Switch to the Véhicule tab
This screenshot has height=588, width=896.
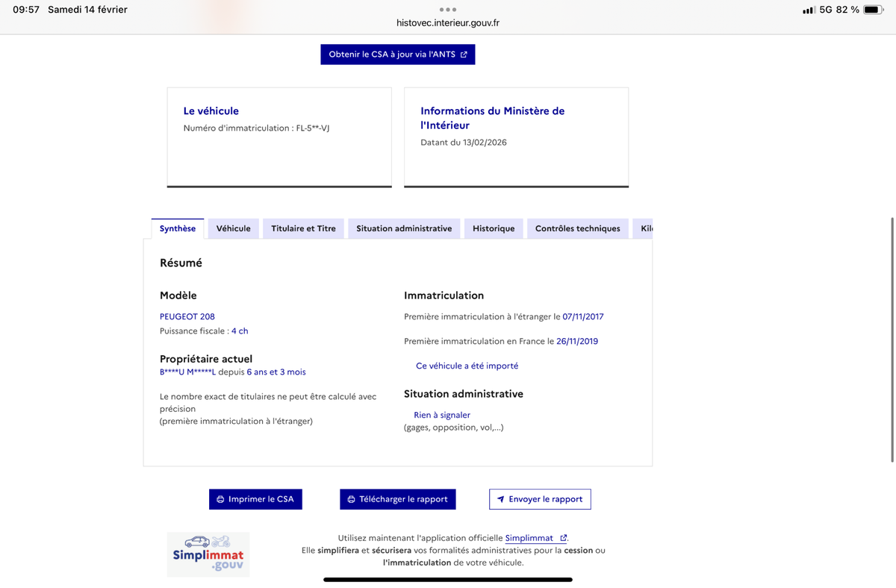coord(234,228)
